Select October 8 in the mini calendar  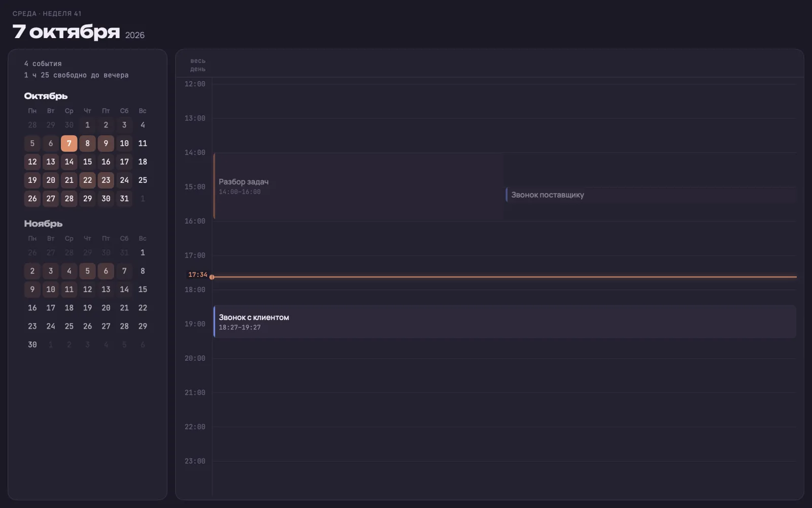[x=87, y=143]
